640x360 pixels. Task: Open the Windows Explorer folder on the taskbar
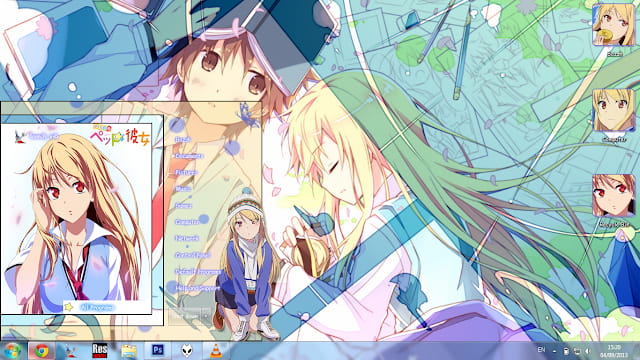coord(129,351)
